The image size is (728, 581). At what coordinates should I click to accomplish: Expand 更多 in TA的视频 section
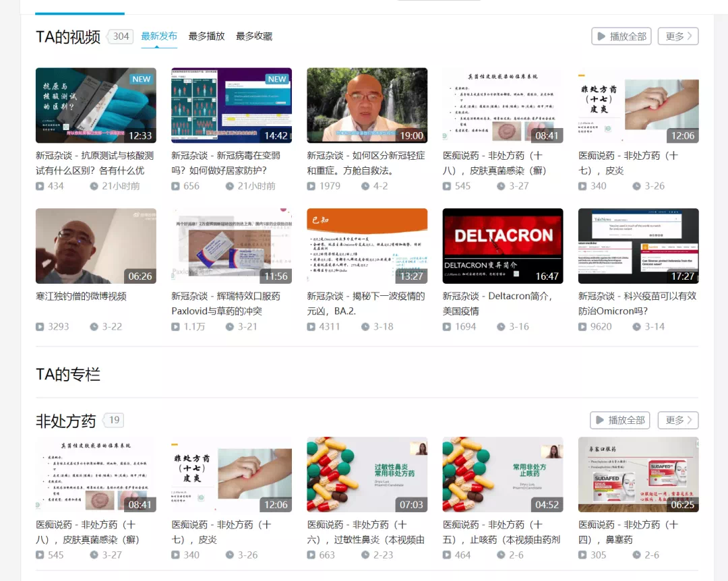(x=678, y=36)
